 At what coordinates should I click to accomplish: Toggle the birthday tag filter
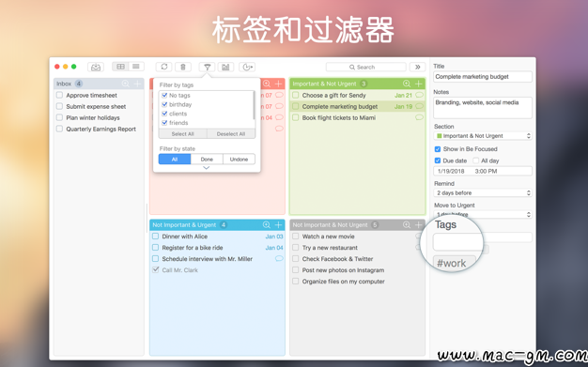[x=164, y=104]
